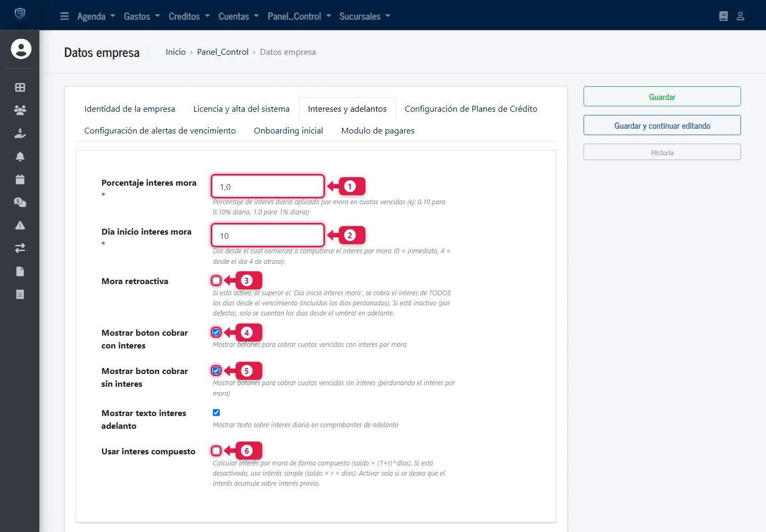
Task: Open the Historia button
Action: 662,152
